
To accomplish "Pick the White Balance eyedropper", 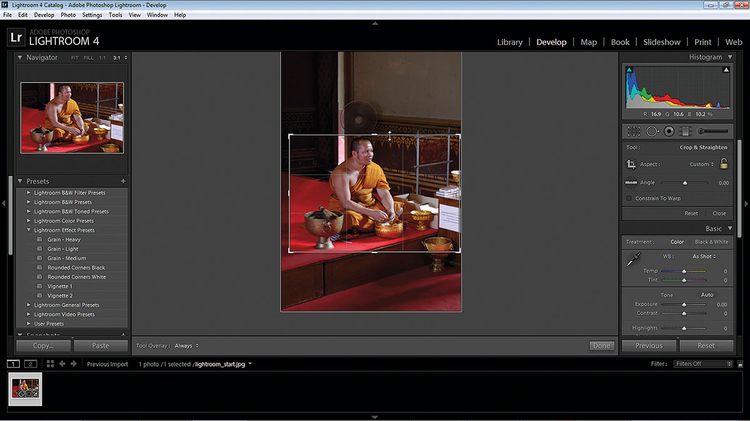I will (633, 260).
